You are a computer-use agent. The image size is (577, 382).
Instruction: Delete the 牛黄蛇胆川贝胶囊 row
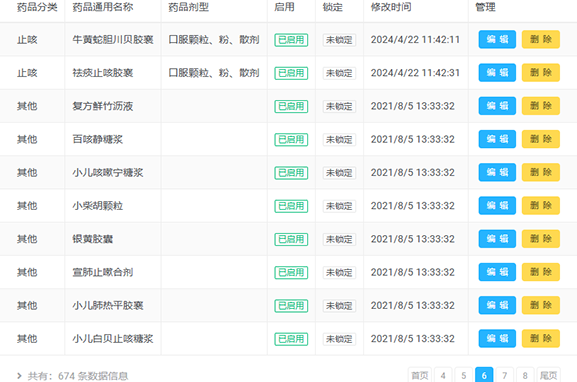tap(541, 39)
